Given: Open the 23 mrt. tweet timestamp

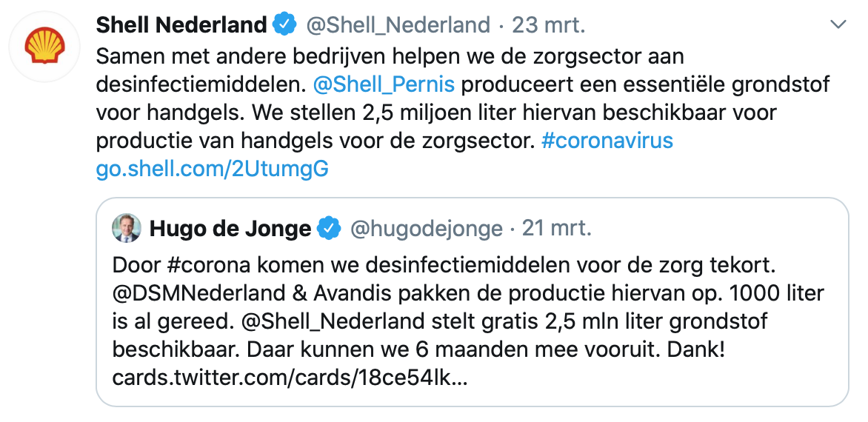Looking at the screenshot, I should 549,25.
